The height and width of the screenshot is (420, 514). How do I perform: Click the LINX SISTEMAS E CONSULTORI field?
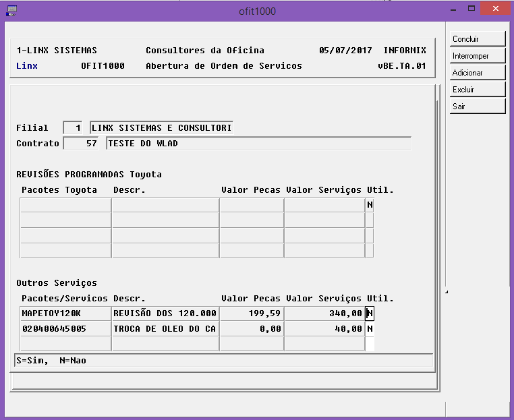[x=162, y=127]
